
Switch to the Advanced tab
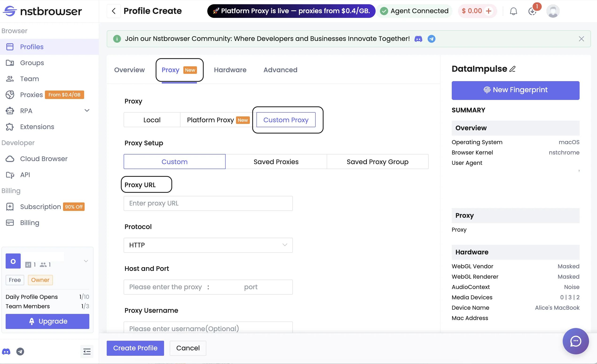pyautogui.click(x=280, y=70)
